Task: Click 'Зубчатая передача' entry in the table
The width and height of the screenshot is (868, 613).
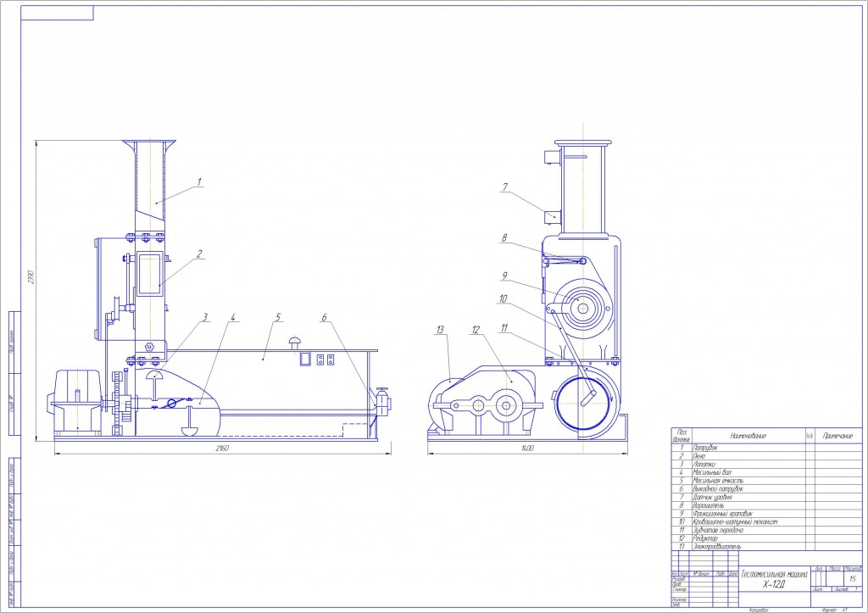Action: [x=718, y=530]
